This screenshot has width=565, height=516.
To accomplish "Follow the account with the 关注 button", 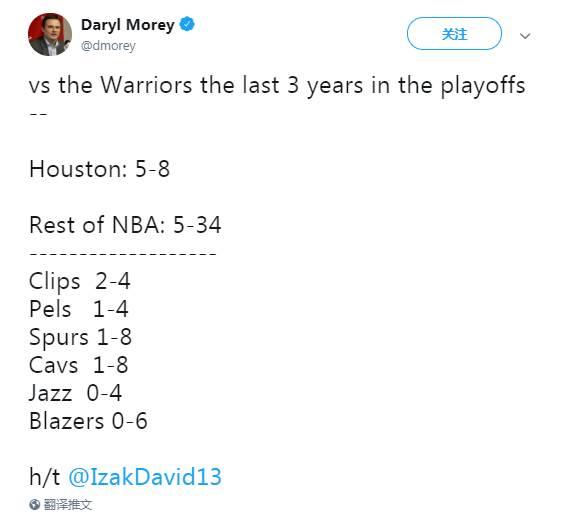I will tap(454, 34).
